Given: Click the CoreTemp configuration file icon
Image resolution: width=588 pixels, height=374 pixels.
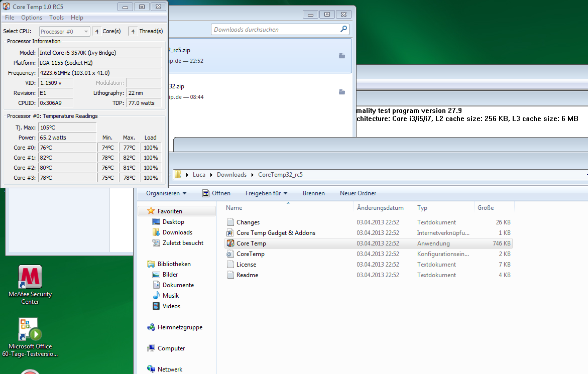Looking at the screenshot, I should pyautogui.click(x=230, y=254).
